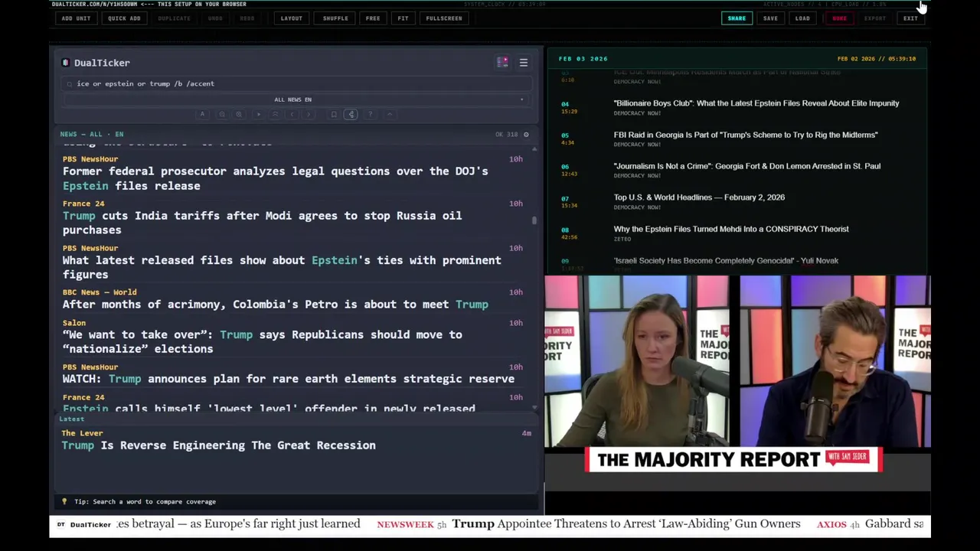The width and height of the screenshot is (980, 551).
Task: Click the bookmark icon in DualTicker toolbar
Action: pos(334,115)
